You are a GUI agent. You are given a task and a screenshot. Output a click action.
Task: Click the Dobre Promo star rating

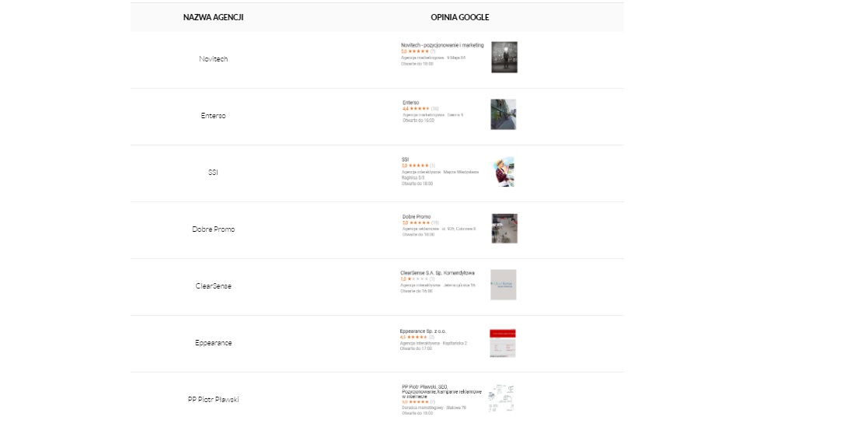(x=420, y=222)
